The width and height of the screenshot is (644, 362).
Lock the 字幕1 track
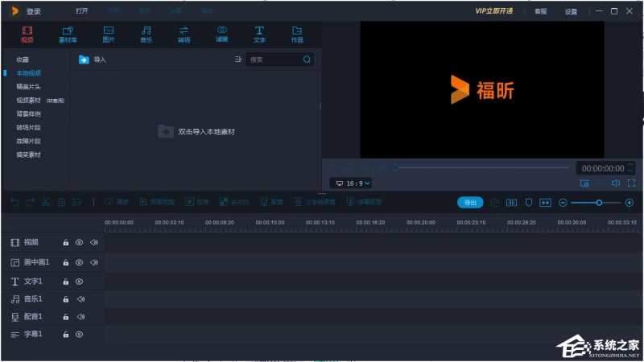click(66, 335)
